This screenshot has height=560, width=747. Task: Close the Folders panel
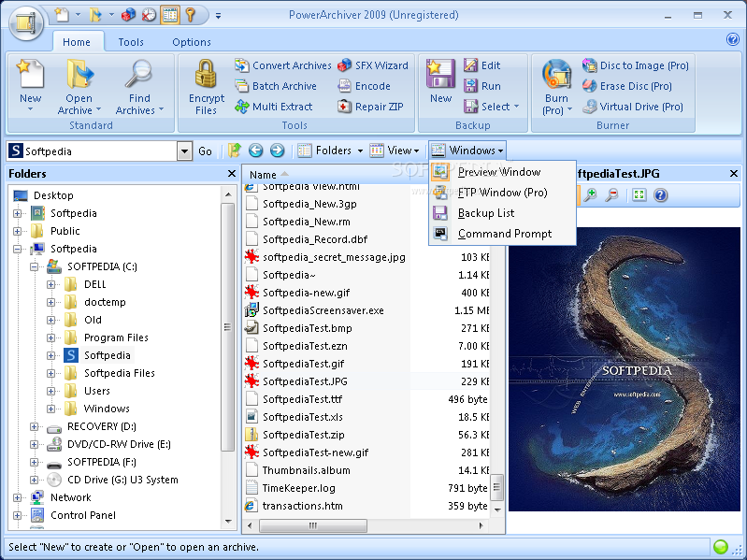coord(232,174)
